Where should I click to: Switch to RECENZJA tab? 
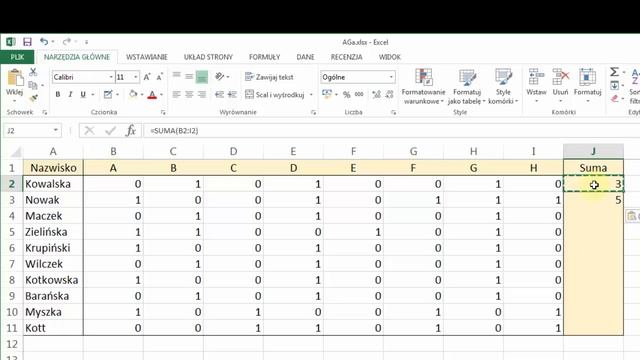coord(347,57)
